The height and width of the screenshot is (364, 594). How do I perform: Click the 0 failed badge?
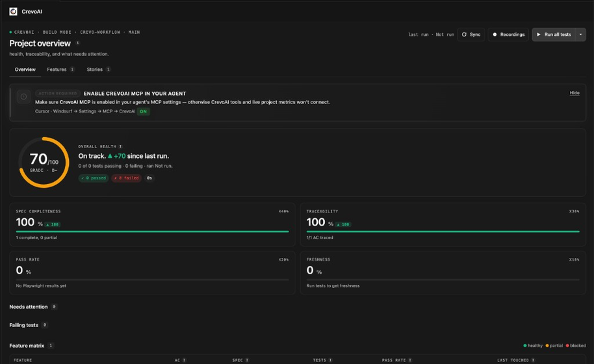(126, 178)
